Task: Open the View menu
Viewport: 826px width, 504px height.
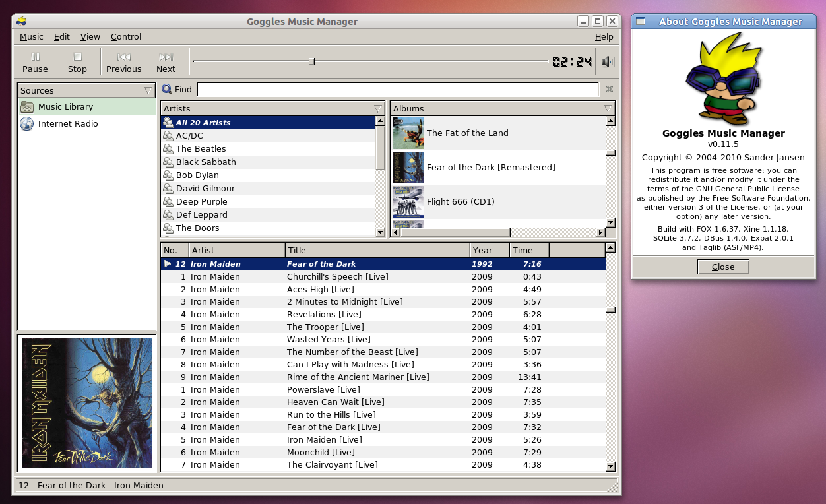Action: 90,37
